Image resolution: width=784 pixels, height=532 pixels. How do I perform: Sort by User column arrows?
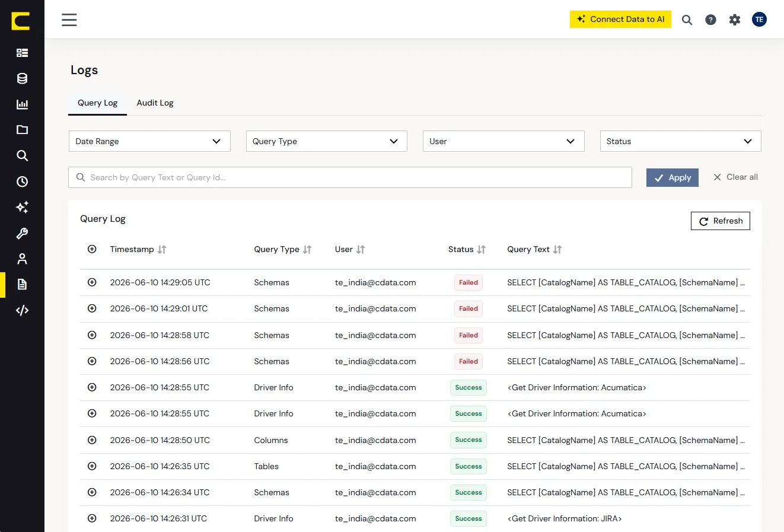(x=361, y=250)
